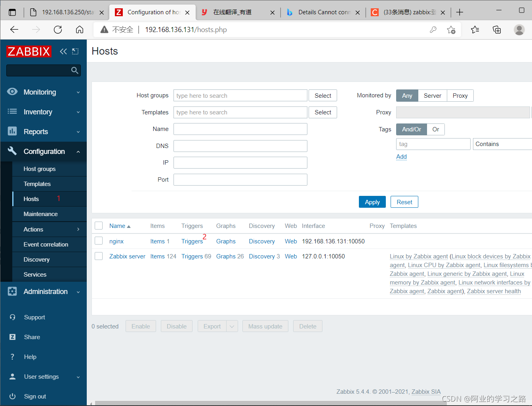Viewport: 532px width, 406px height.
Task: Click the Help question mark icon
Action: click(12, 357)
